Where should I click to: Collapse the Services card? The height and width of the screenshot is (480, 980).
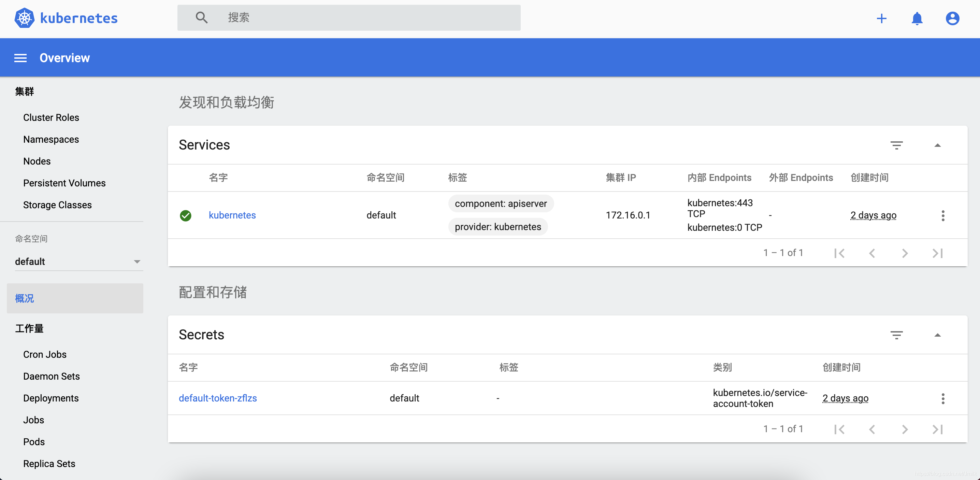click(x=937, y=145)
